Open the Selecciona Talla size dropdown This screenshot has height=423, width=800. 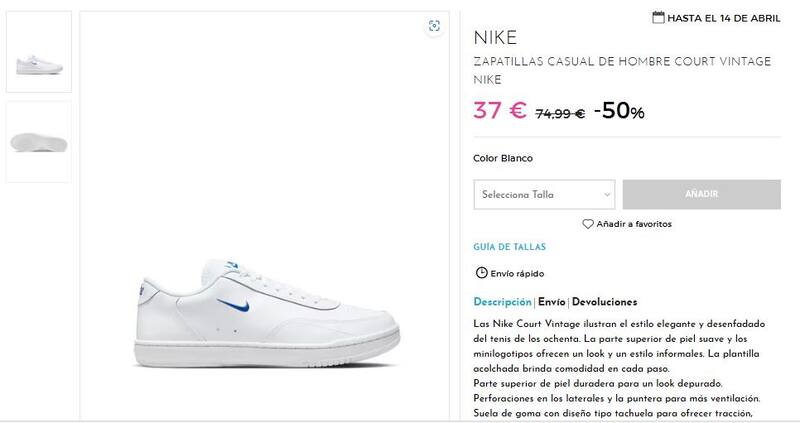pos(543,194)
